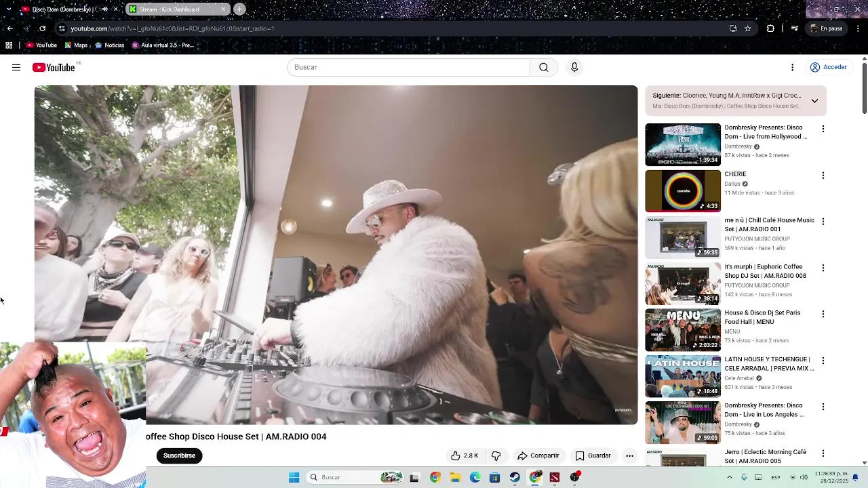Open Dombresky Live from Hollywood thumbnail
The width and height of the screenshot is (868, 488).
click(683, 144)
